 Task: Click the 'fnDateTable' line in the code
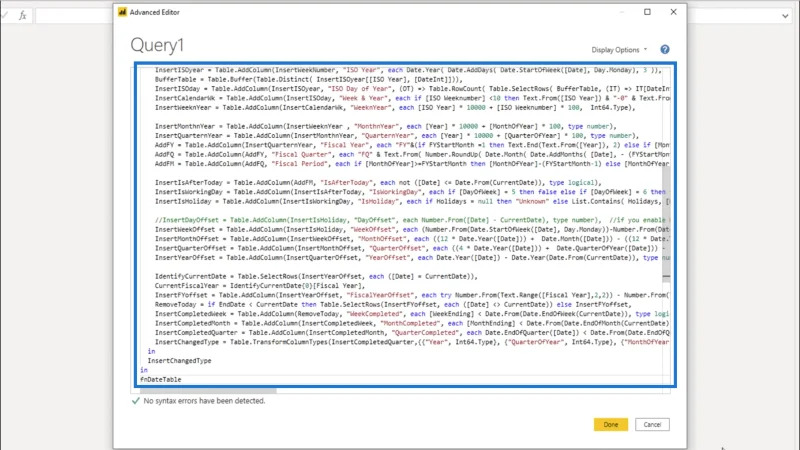pyautogui.click(x=161, y=380)
